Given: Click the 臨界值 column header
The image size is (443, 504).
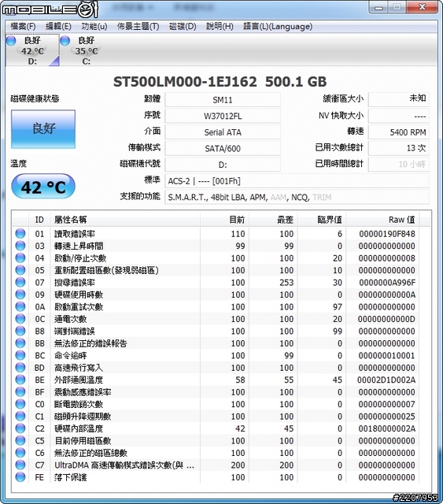Looking at the screenshot, I should coord(322,220).
